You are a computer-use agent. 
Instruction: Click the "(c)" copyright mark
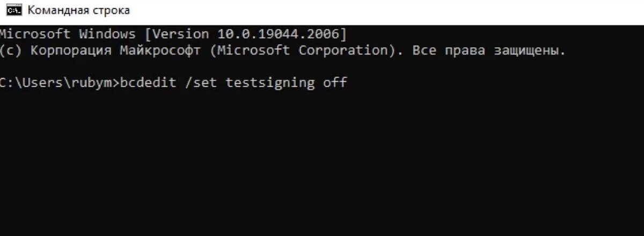coord(11,50)
